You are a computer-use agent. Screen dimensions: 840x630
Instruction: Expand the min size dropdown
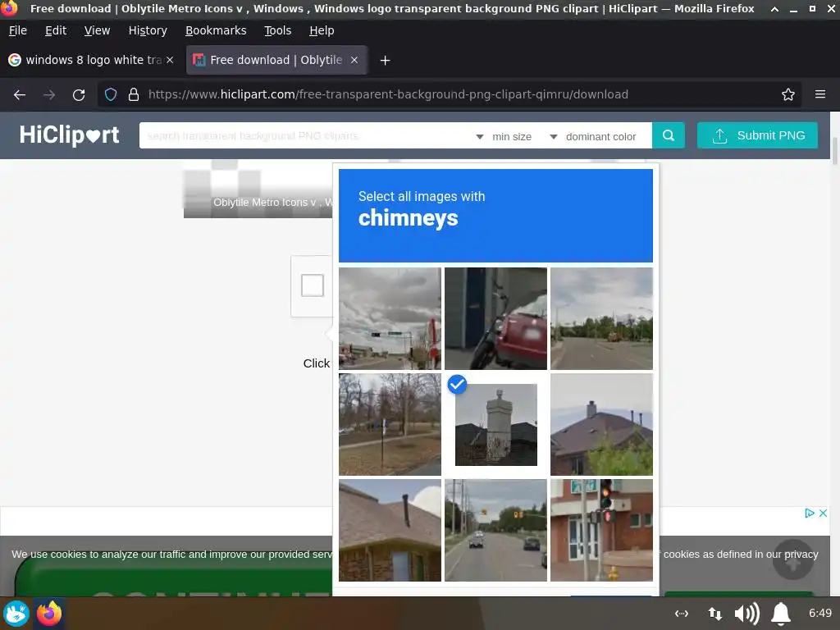(504, 137)
